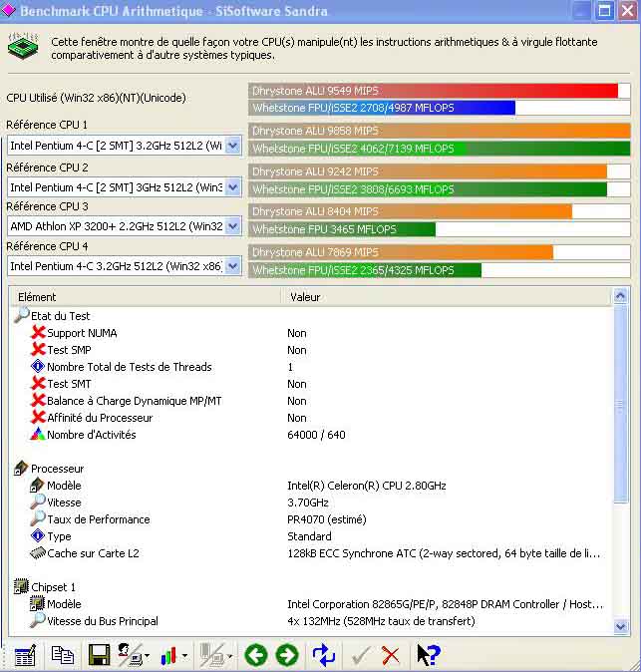The height and width of the screenshot is (672, 641).
Task: Save results with the floppy disk icon
Action: pos(99,655)
